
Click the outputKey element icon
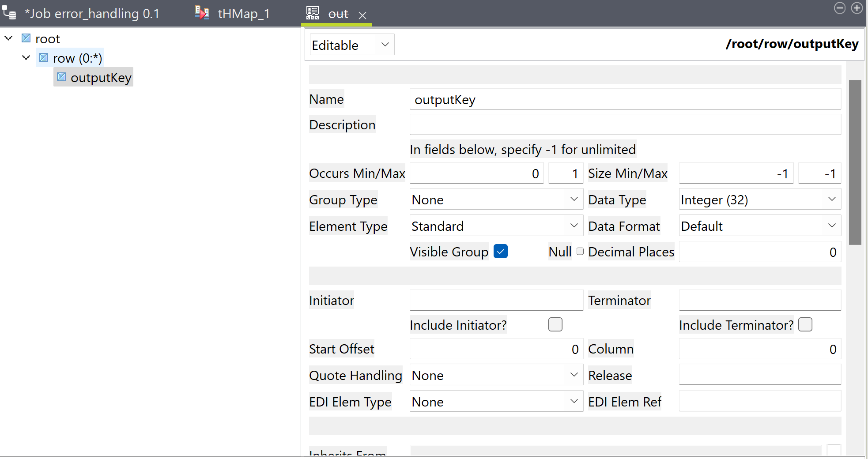coord(61,77)
